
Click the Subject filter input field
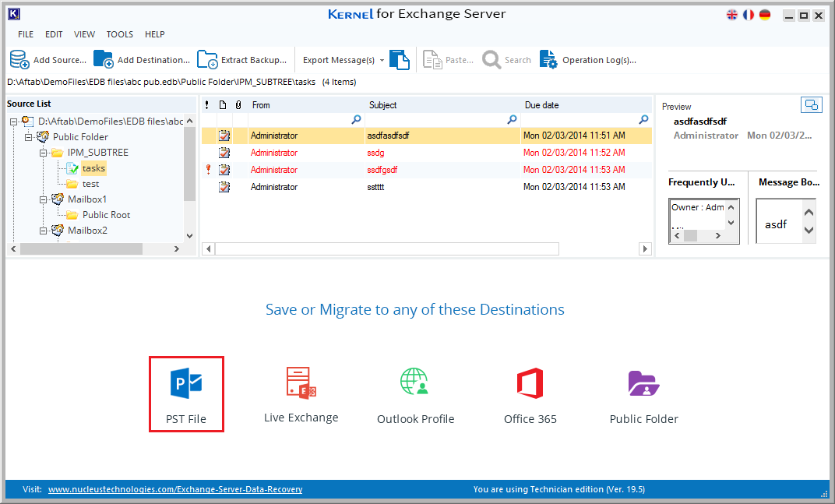(436, 120)
